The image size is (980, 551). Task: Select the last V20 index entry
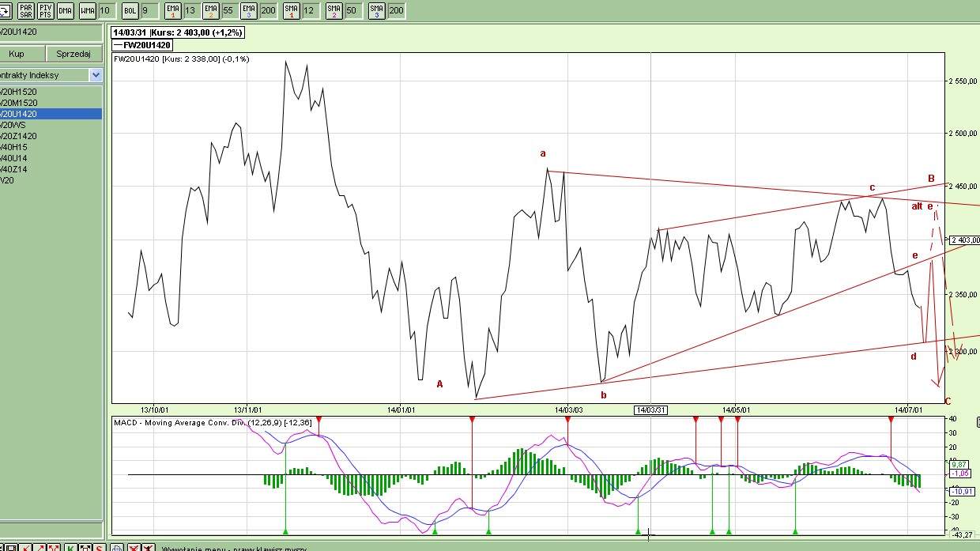point(51,180)
